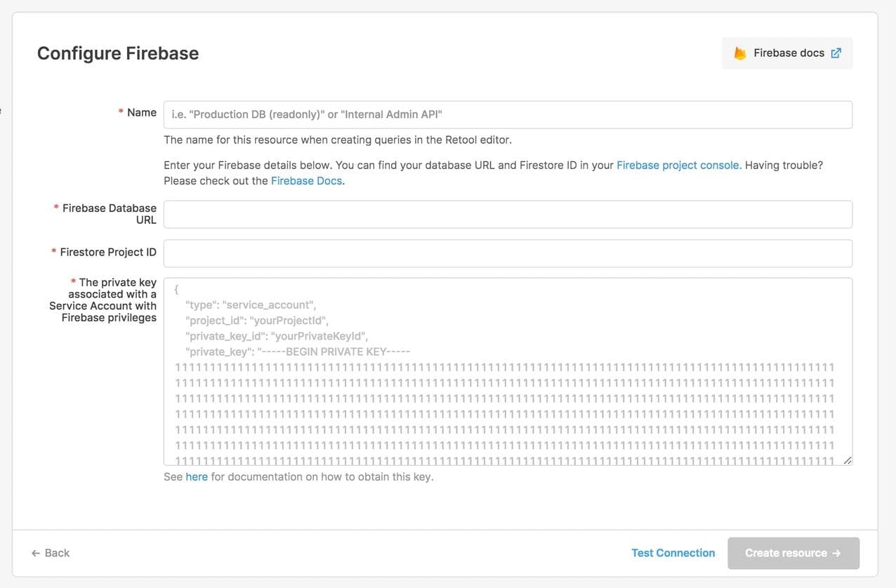
Task: Click the left arrow icon next to Back
Action: 35,553
